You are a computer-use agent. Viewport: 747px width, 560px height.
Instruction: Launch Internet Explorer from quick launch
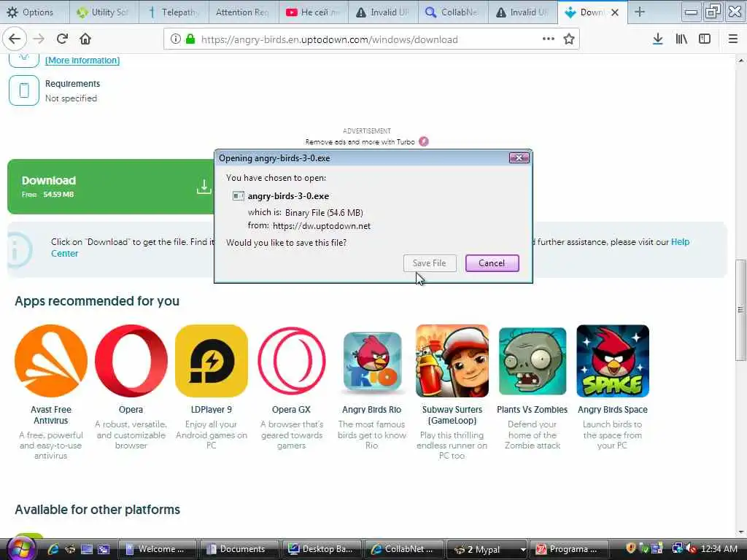53,549
